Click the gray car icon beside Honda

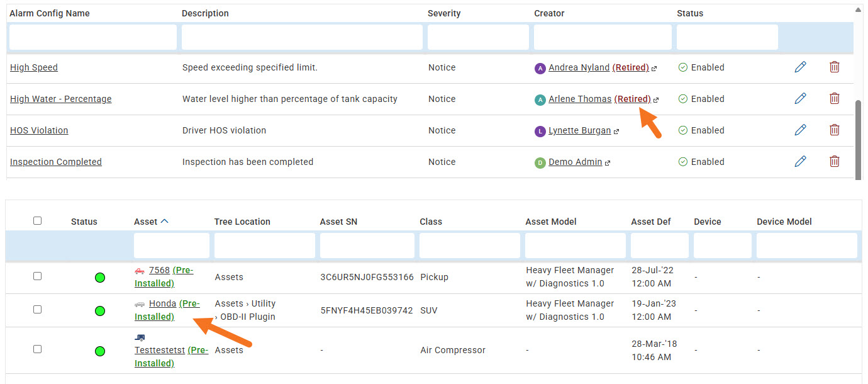140,304
